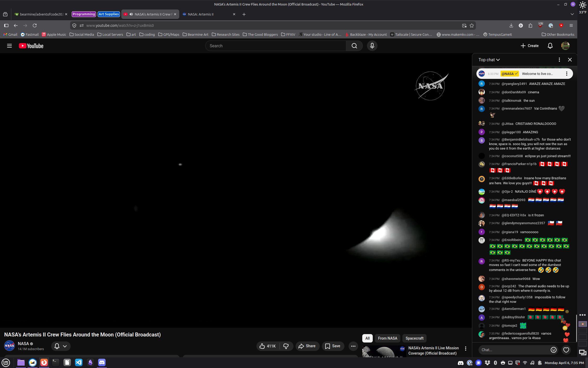588x368 pixels.
Task: Expand the Top chat dropdown
Action: [x=489, y=60]
